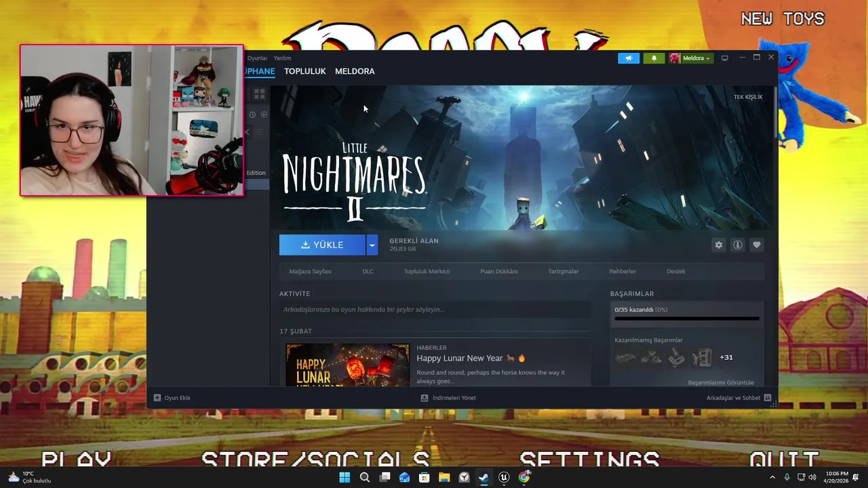Click the Steam window vertical scrollbar
This screenshot has height=488, width=868.
775,113
